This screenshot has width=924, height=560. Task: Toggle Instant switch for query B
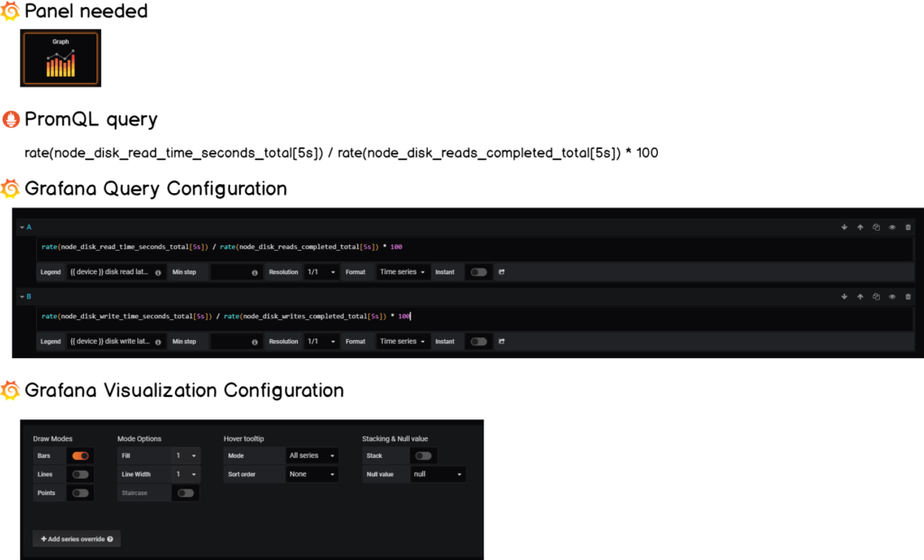click(478, 342)
